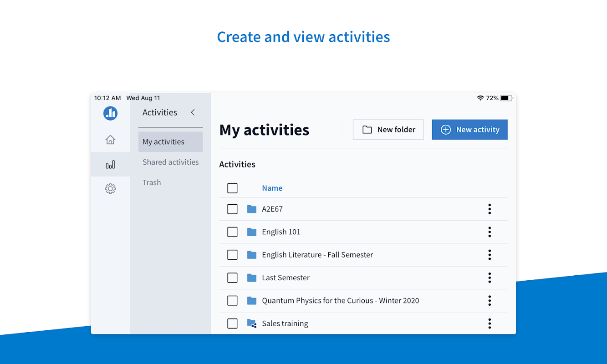
Task: Open the three-dot menu for A2E67
Action: (490, 209)
